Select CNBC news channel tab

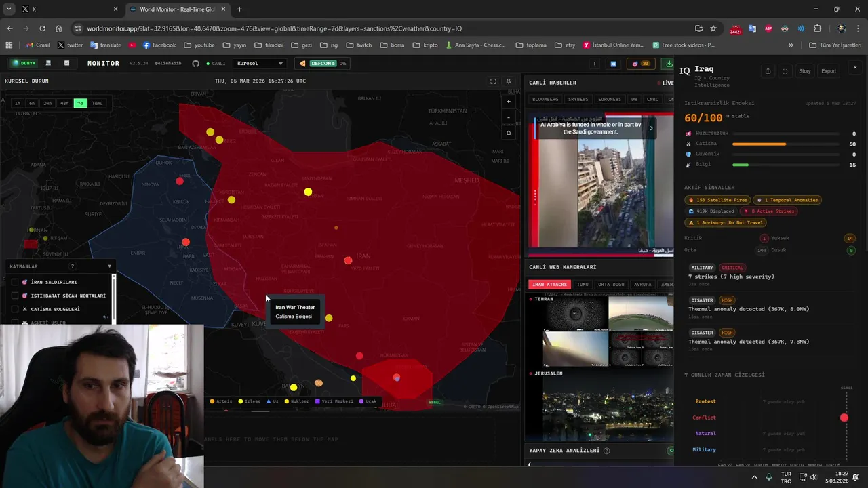click(652, 99)
